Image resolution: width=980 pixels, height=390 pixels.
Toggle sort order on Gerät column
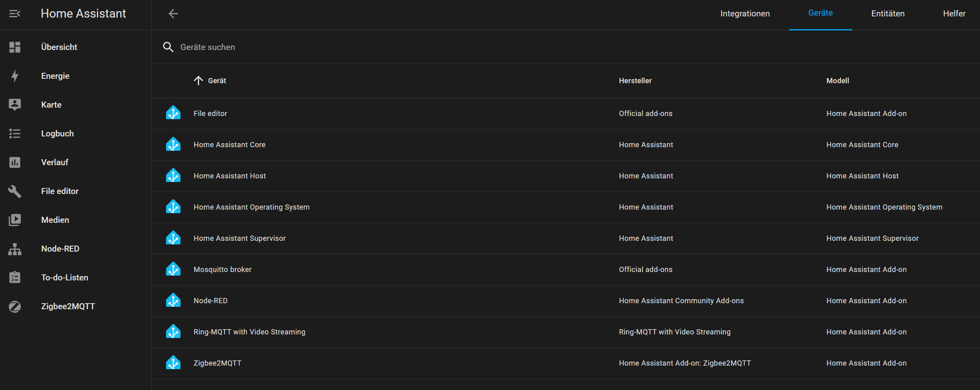pyautogui.click(x=210, y=81)
